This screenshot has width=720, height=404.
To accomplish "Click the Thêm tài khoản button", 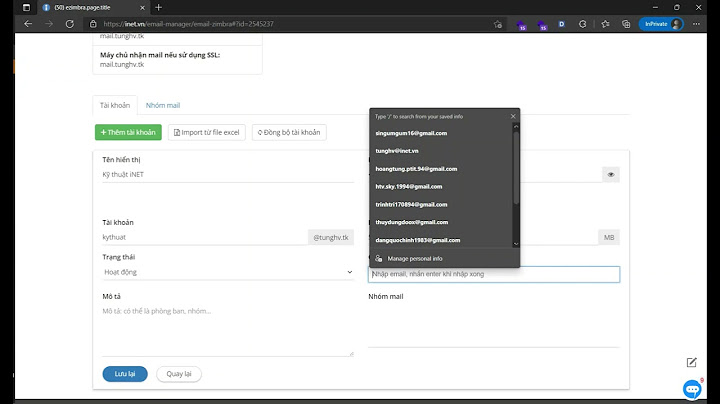I will tap(128, 132).
